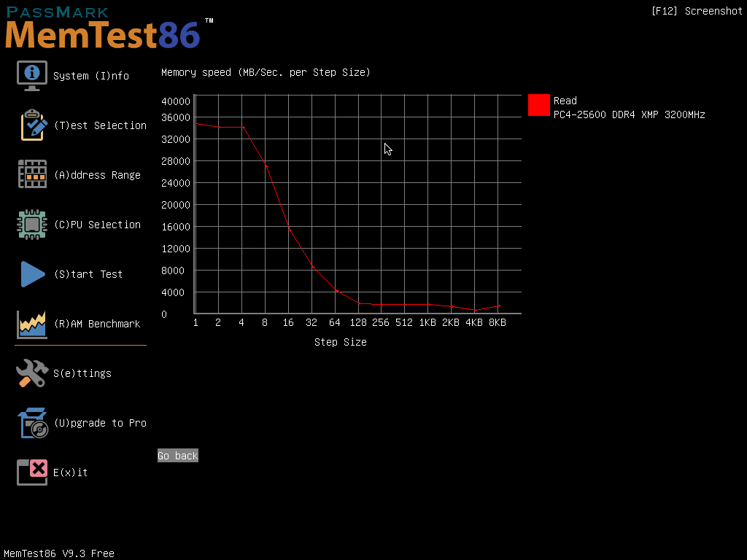Click the Exit window icon with red X

[32, 472]
